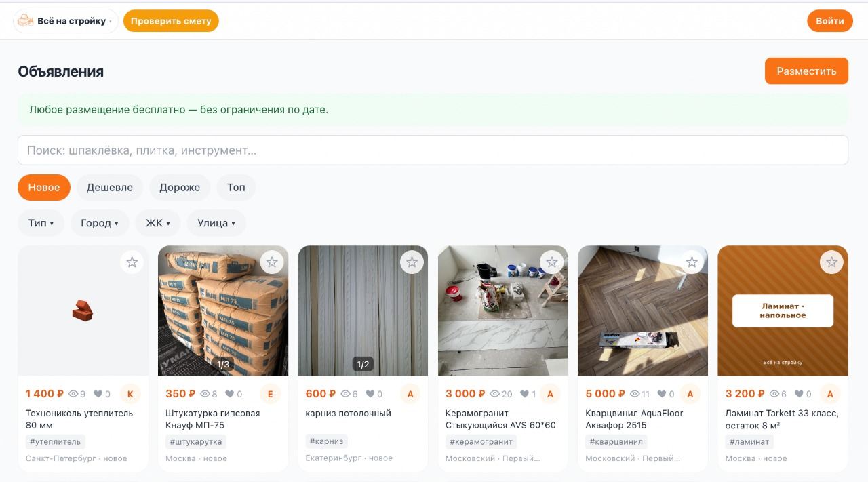The width and height of the screenshot is (868, 482).
Task: Click Екатеринбург · новое location text
Action: [349, 458]
